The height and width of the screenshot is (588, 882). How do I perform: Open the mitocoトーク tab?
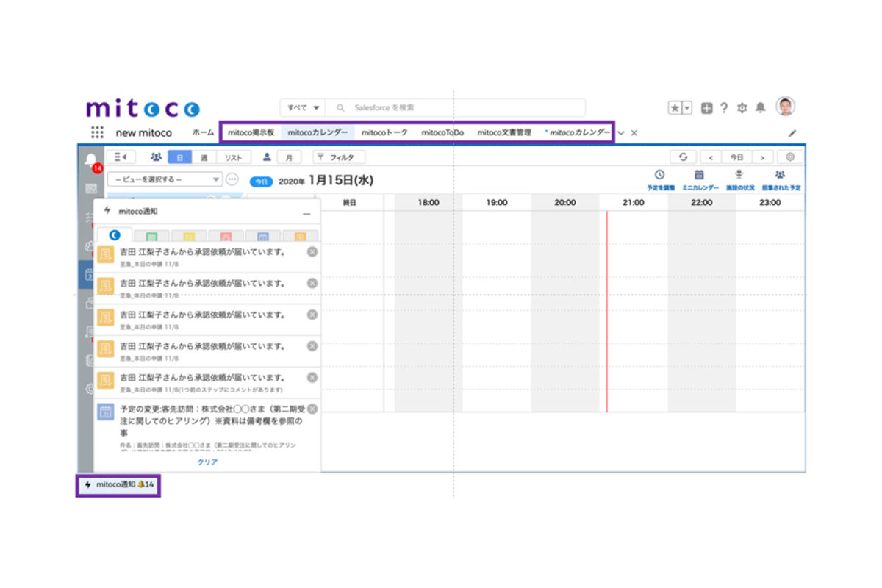pyautogui.click(x=384, y=133)
